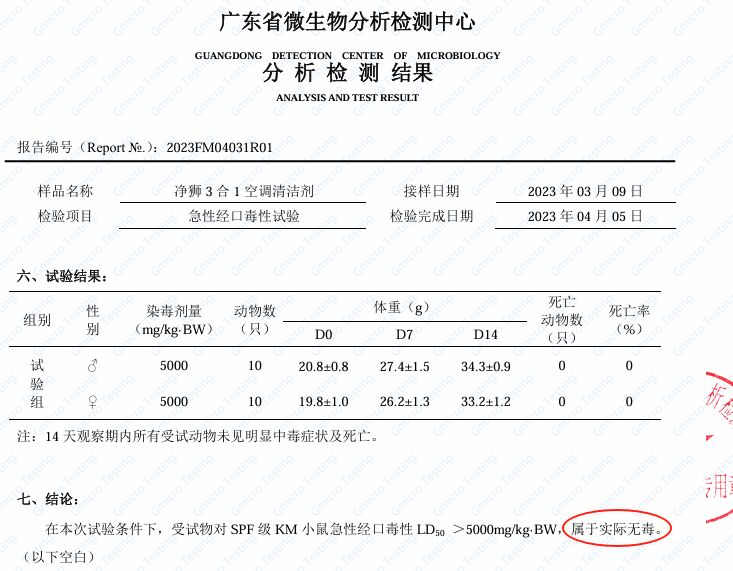Click the male row animal count 10
The image size is (733, 571).
click(x=255, y=366)
